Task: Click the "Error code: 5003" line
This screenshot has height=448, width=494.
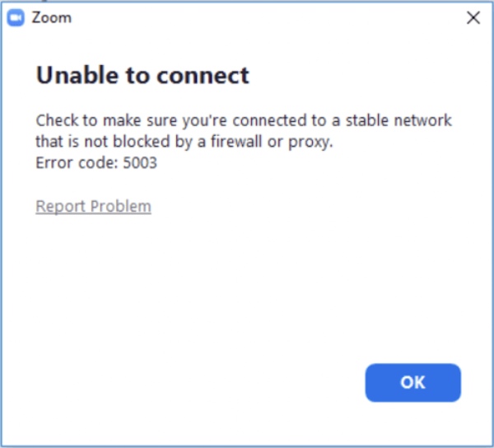Action: coord(96,163)
